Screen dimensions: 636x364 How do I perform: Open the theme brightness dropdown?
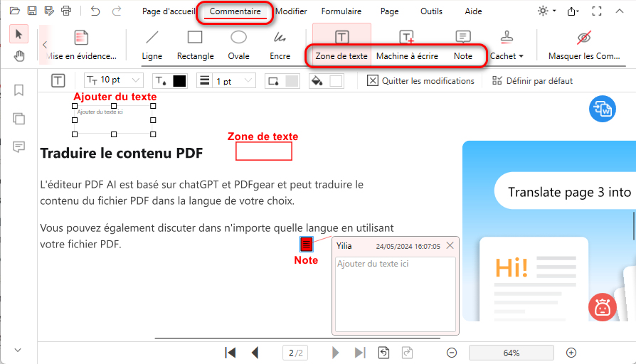[547, 11]
